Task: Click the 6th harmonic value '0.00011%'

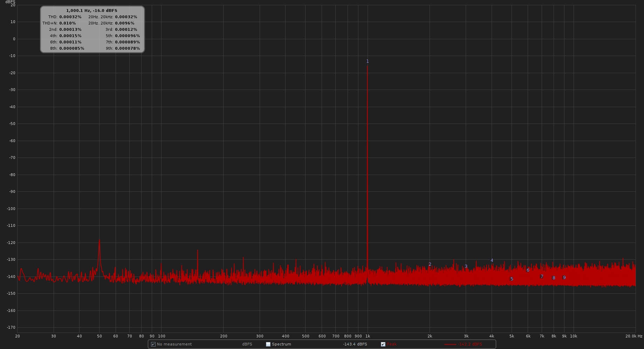Action: [x=70, y=42]
